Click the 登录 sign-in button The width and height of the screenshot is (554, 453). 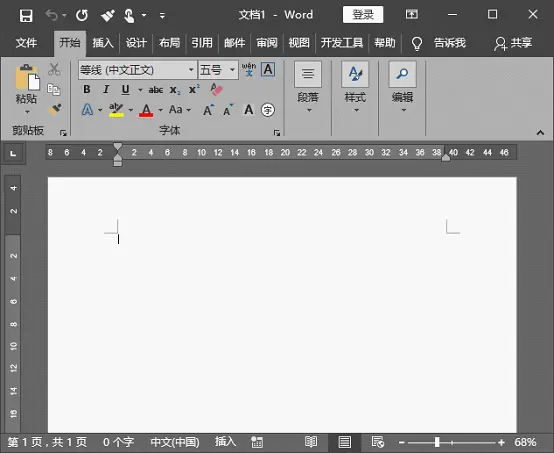(363, 15)
